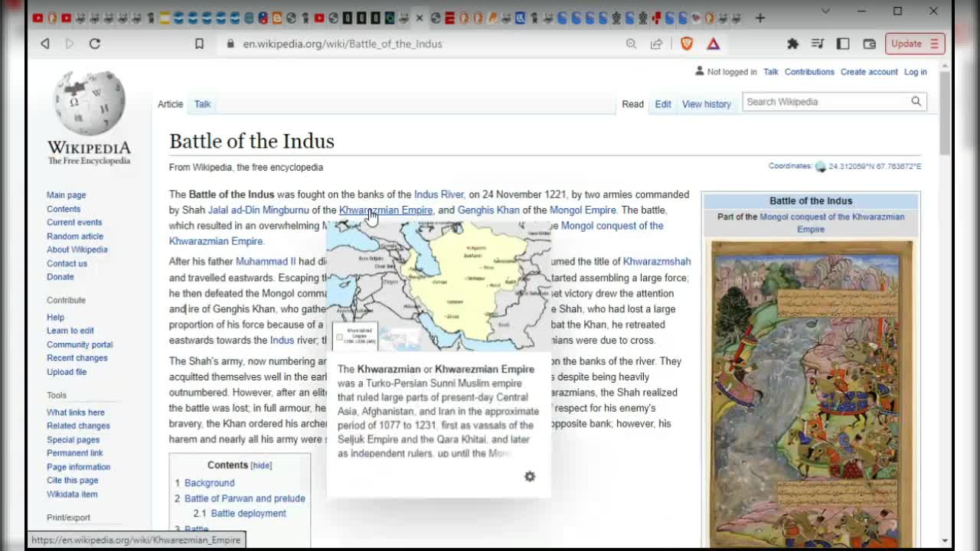Open the popup preview settings gear
The image size is (980, 551).
530,476
